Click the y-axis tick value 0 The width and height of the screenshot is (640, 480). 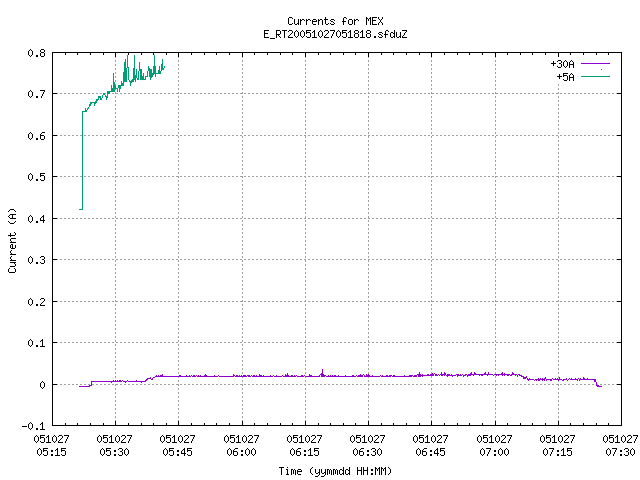(x=42, y=385)
